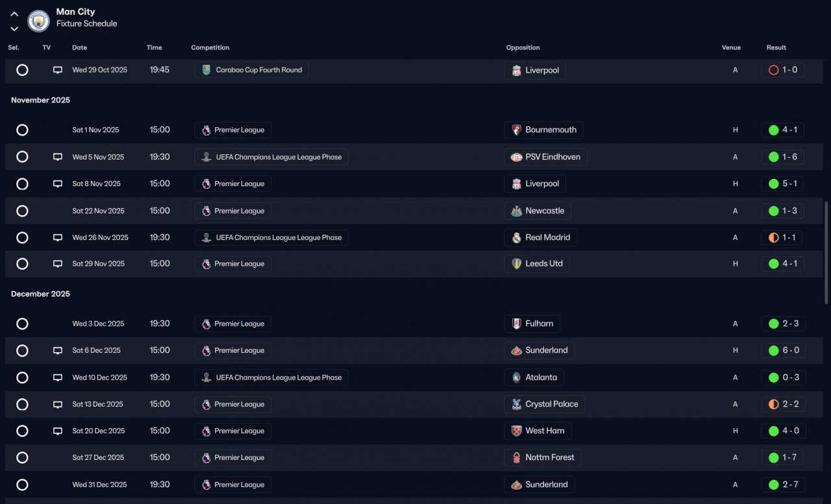This screenshot has height=504, width=831.
Task: View the 6-0 result against Sunderland
Action: click(x=783, y=350)
